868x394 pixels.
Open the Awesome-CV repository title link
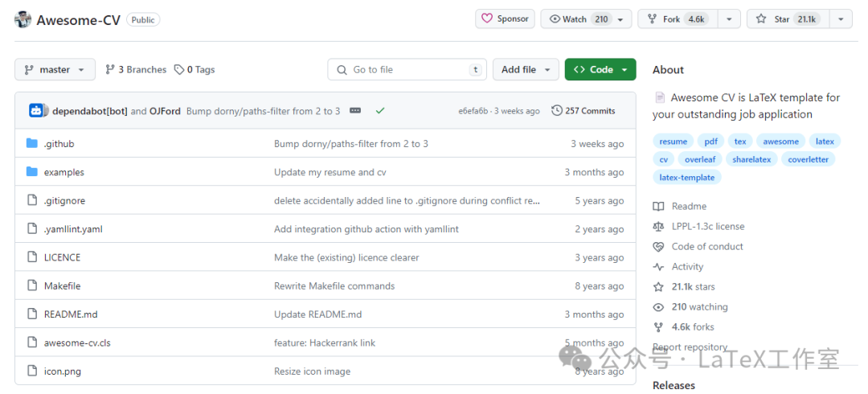pos(78,20)
